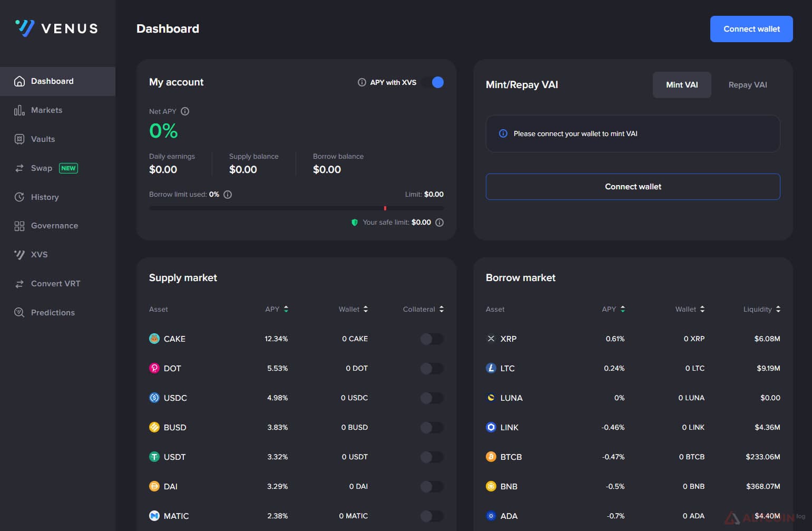The height and width of the screenshot is (531, 812).
Task: Open Markets in the sidebar
Action: (57, 110)
